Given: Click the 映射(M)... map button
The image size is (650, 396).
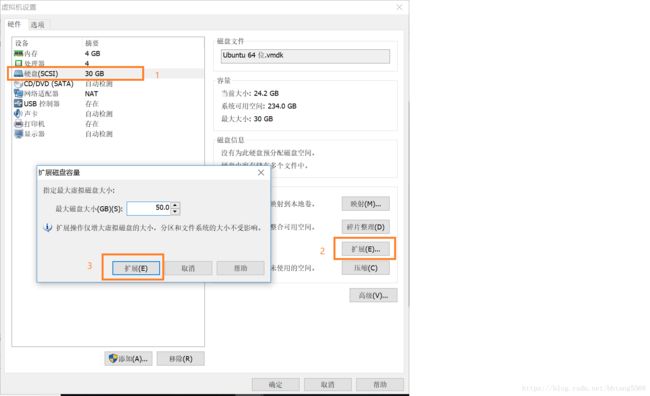Looking at the screenshot, I should pos(366,204).
